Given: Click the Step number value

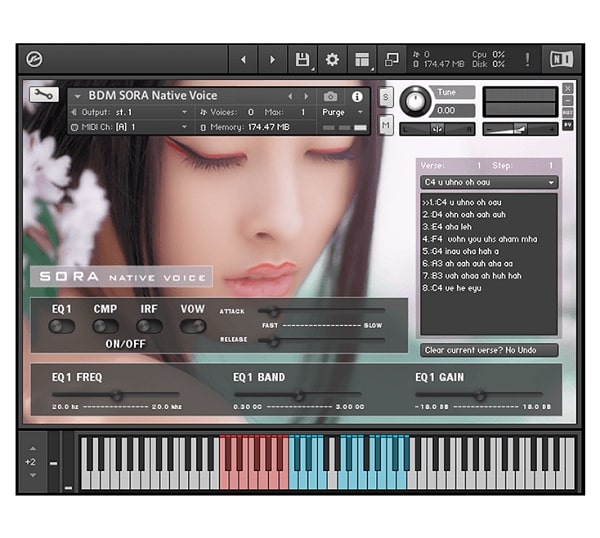Looking at the screenshot, I should pyautogui.click(x=551, y=166).
